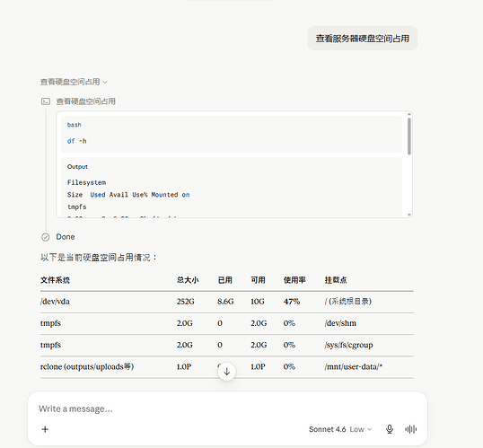Click the Write a message input field
483x448 pixels.
click(x=227, y=408)
